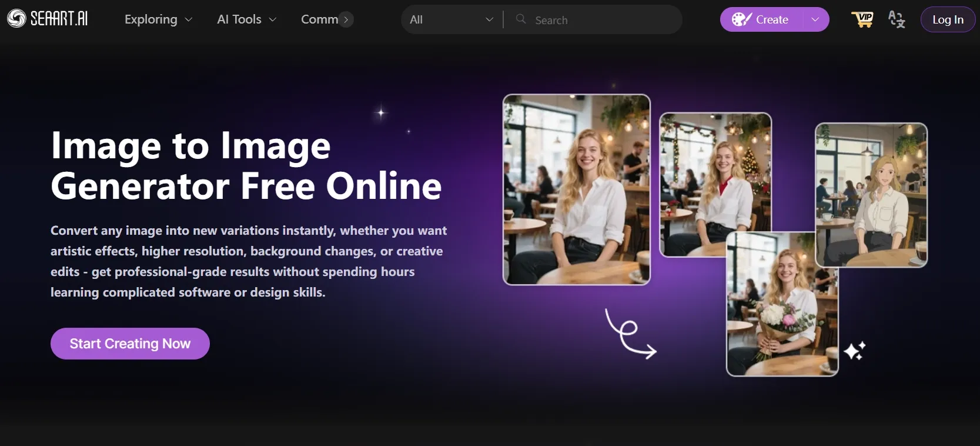
Task: Show more navigation items arrow
Action: [x=346, y=19]
